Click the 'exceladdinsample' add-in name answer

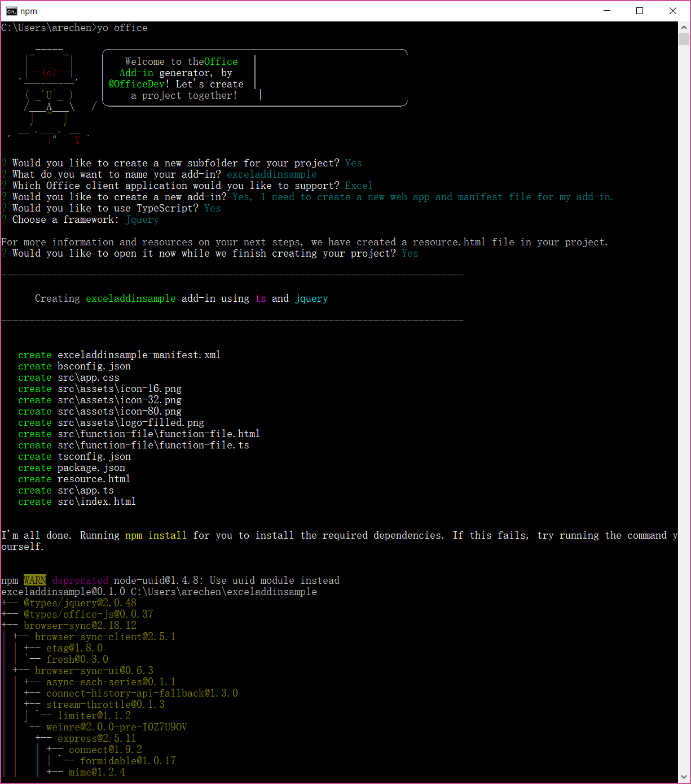coord(271,174)
